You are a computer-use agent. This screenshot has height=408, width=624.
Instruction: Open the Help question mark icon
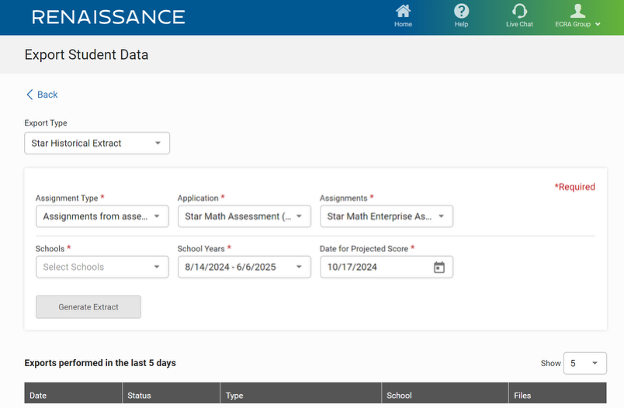(461, 12)
